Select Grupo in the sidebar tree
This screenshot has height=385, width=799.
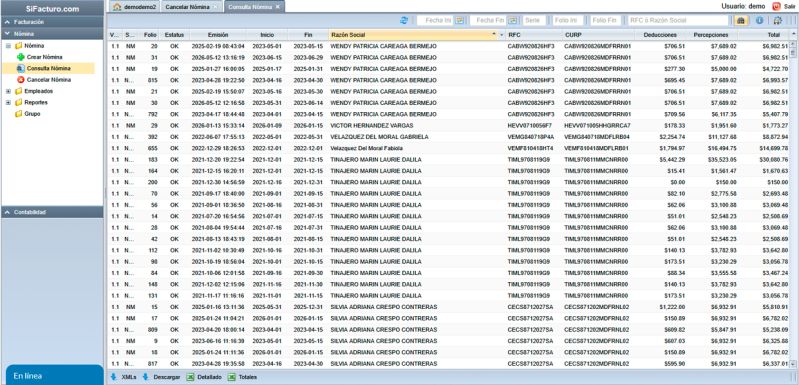(32, 114)
